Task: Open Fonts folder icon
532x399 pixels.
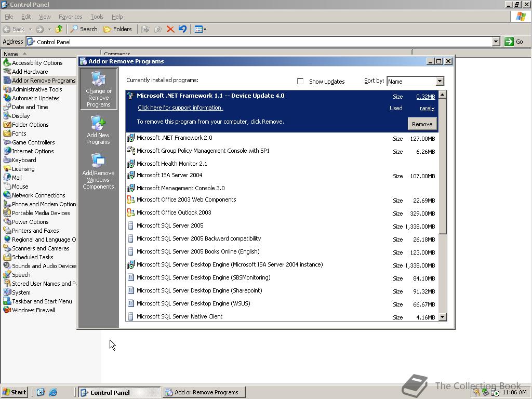Action: click(7, 134)
